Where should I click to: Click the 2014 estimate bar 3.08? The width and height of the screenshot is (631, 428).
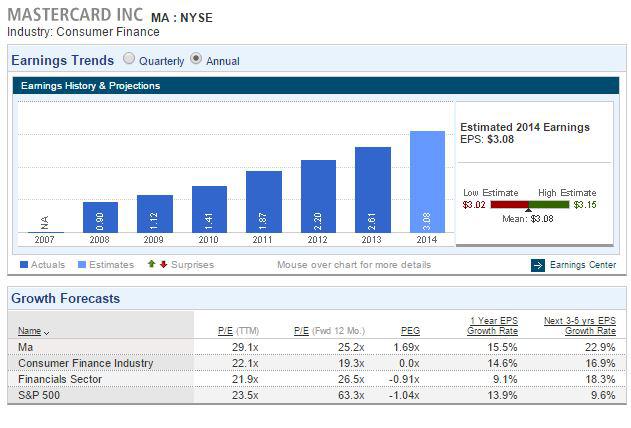tap(427, 182)
